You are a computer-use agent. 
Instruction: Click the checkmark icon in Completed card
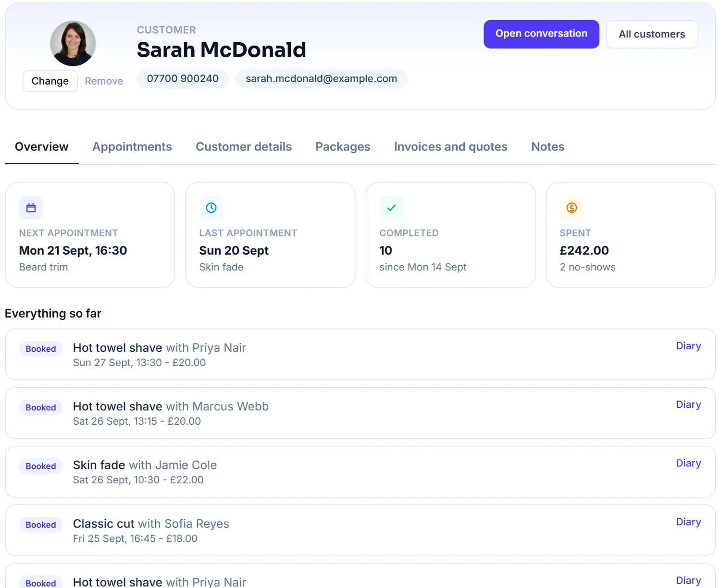click(x=391, y=208)
